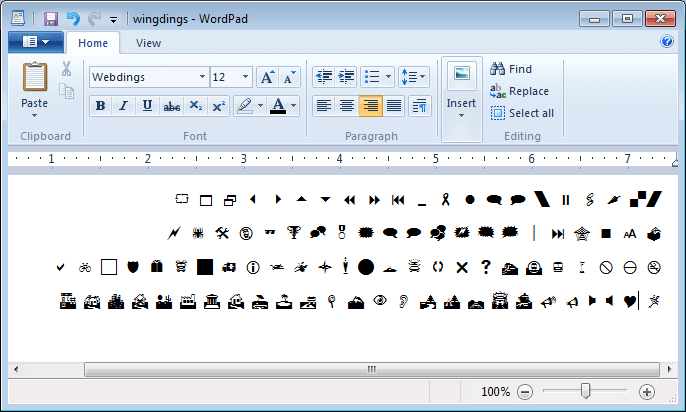Enable justified paragraph alignment
This screenshot has height=412, width=686.
tap(394, 106)
